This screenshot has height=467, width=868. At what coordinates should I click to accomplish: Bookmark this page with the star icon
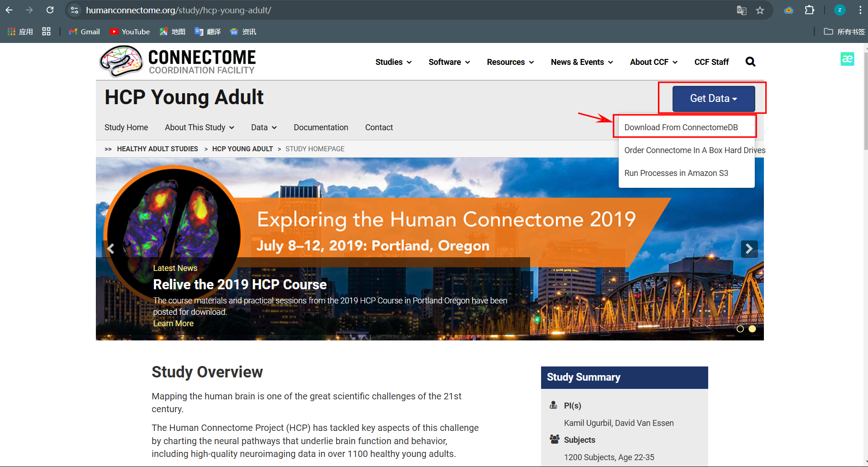pyautogui.click(x=761, y=10)
